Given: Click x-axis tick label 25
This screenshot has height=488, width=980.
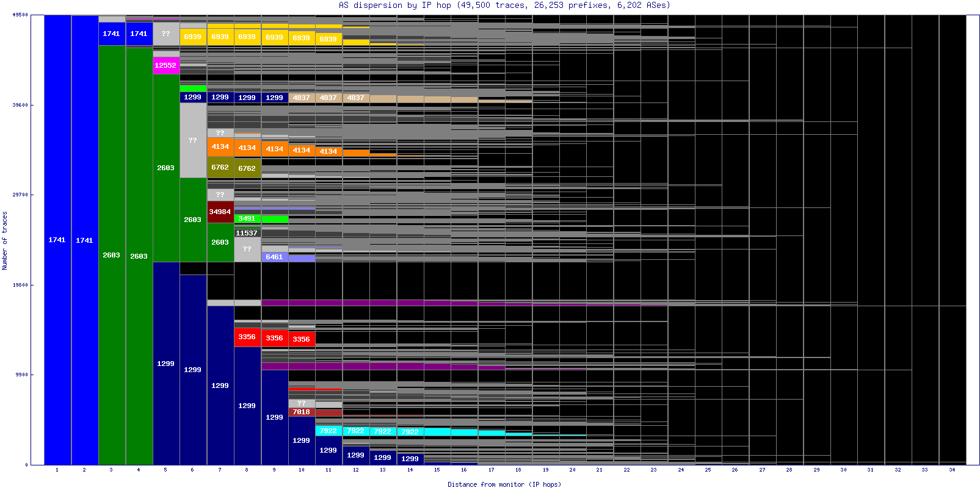Looking at the screenshot, I should pos(708,470).
